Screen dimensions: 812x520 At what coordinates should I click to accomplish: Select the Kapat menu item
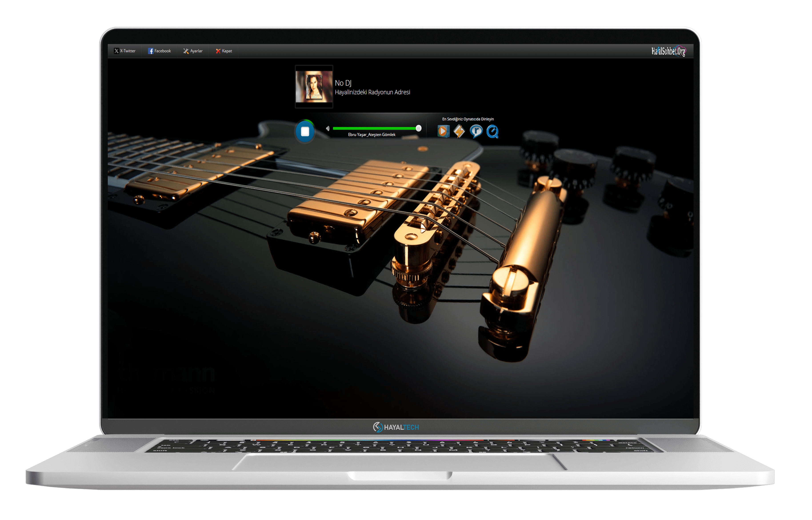pos(227,51)
